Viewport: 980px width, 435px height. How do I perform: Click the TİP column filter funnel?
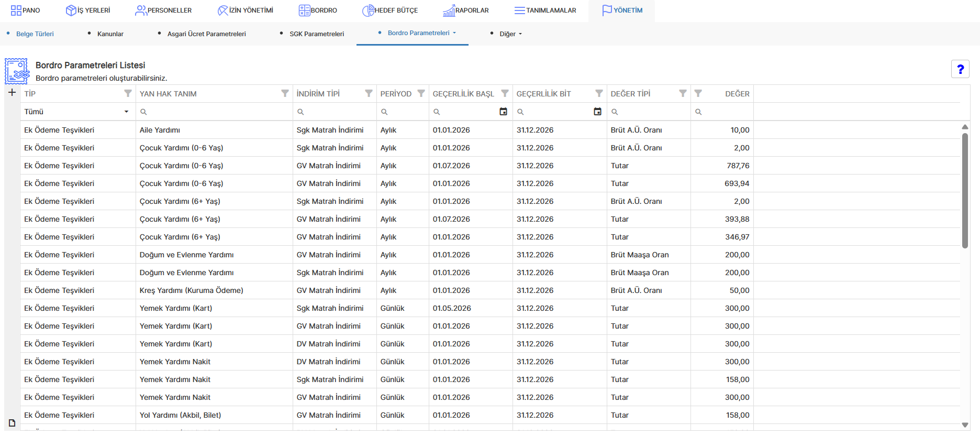(x=128, y=93)
